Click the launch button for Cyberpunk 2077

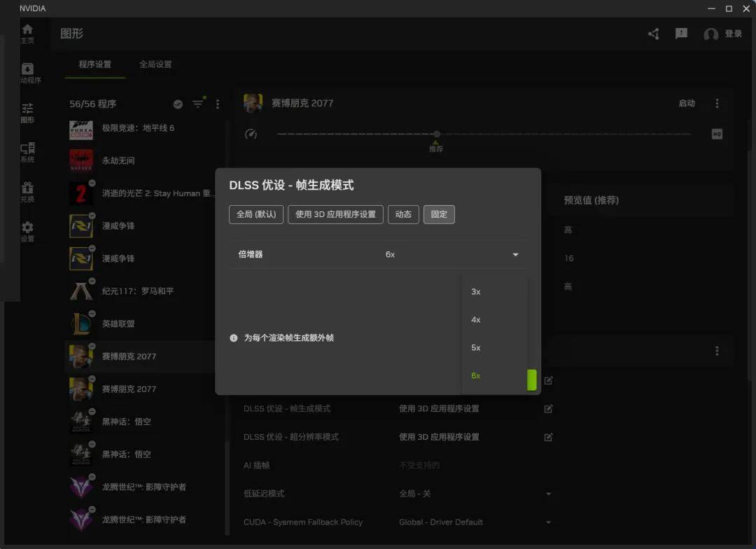(687, 103)
